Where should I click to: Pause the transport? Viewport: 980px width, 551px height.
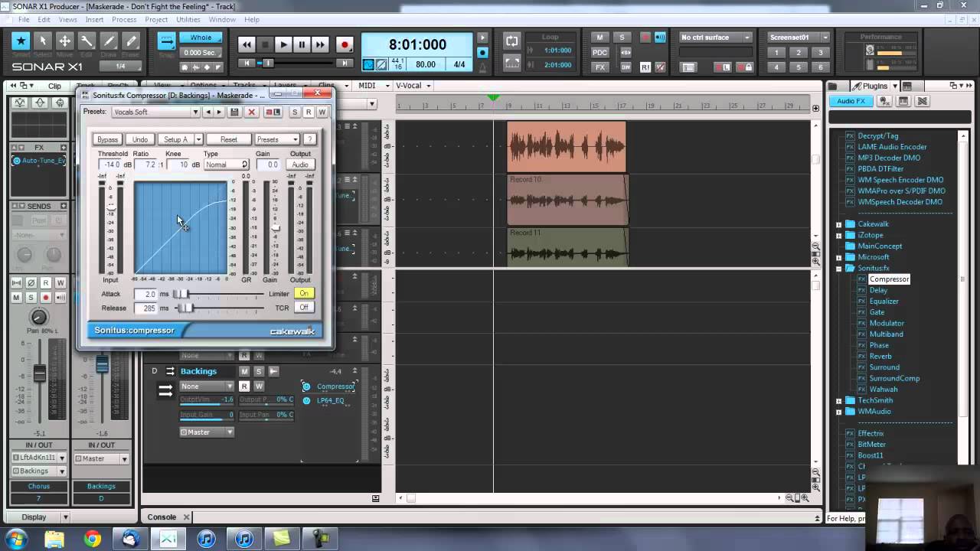point(302,45)
